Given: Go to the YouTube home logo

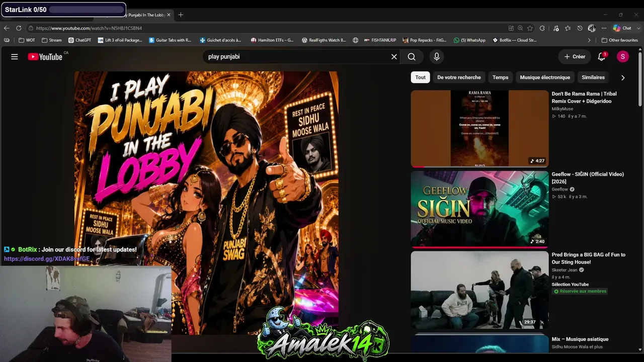Looking at the screenshot, I should click(x=45, y=57).
